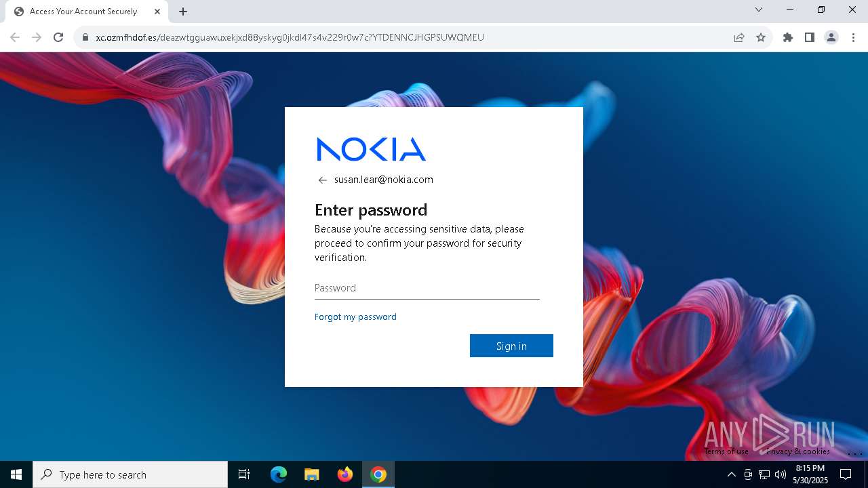Open the Chrome profile avatar
This screenshot has width=868, height=488.
831,37
